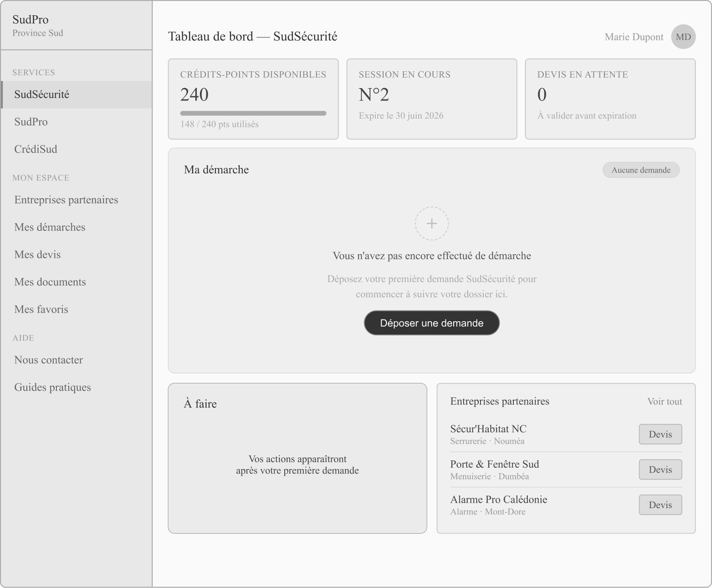Click Serrurerie · Nouméa subtitle
The width and height of the screenshot is (712, 588).
tap(487, 441)
